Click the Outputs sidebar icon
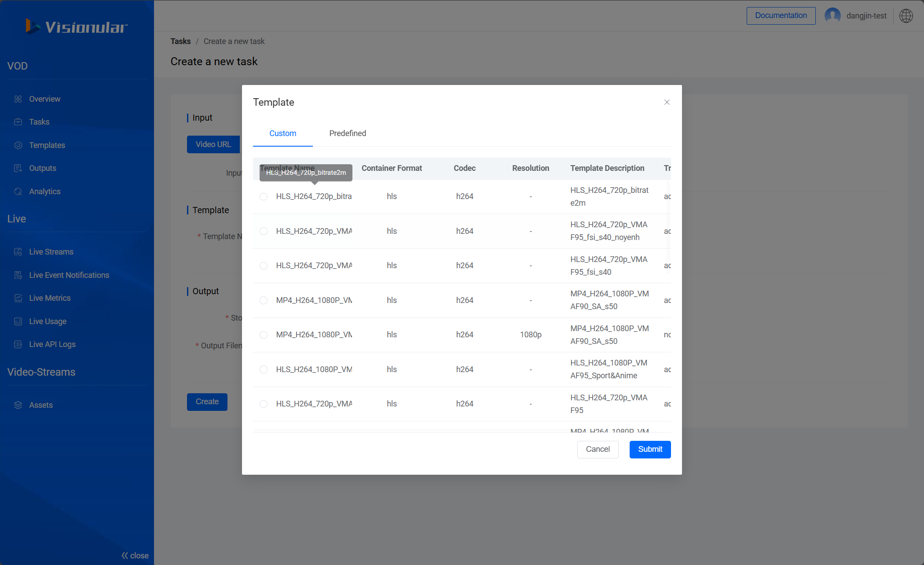The height and width of the screenshot is (565, 924). (x=18, y=168)
